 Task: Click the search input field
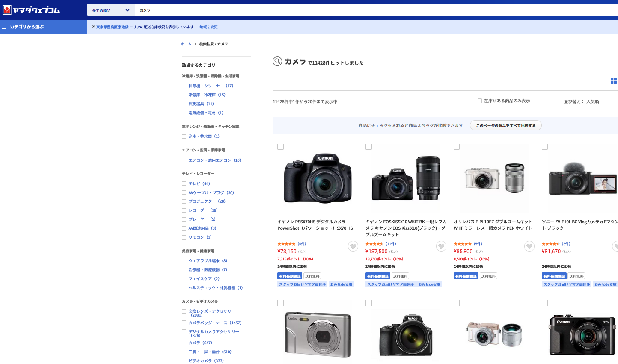coord(342,10)
